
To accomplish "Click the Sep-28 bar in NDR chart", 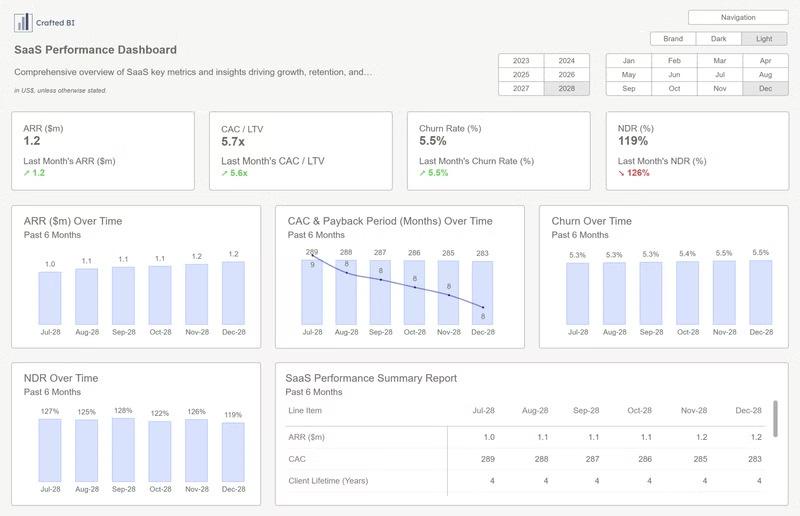I will pos(123,450).
